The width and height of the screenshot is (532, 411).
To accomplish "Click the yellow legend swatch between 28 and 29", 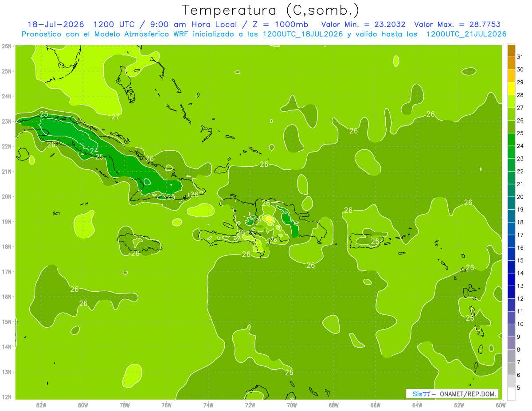I will pos(511,89).
